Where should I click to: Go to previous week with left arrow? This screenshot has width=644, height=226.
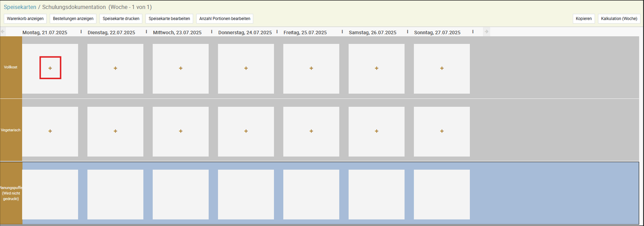tap(3, 32)
